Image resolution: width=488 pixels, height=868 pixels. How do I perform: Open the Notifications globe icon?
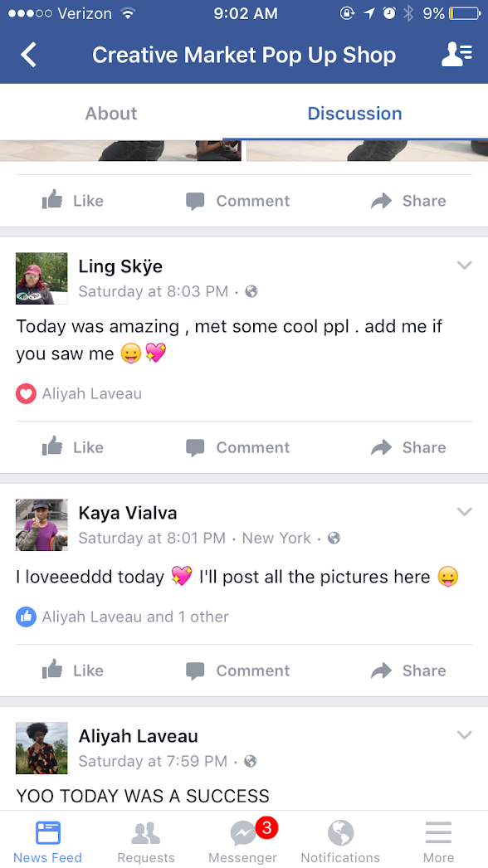point(340,841)
